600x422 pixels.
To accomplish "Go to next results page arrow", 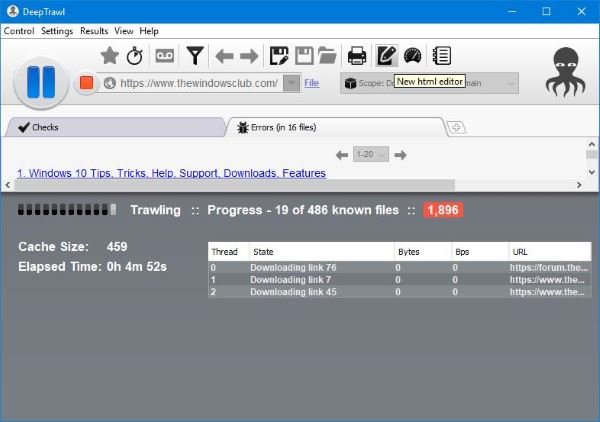I will click(x=400, y=155).
